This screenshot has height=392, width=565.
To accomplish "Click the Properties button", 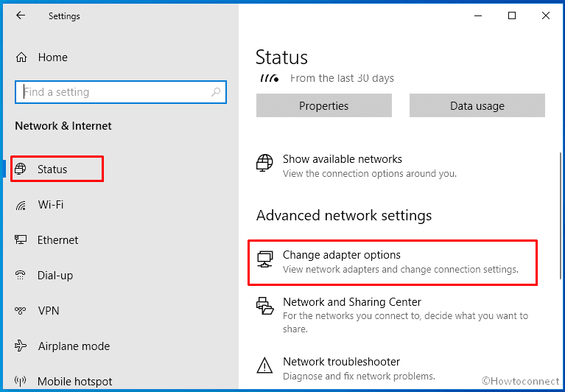I will tap(324, 105).
